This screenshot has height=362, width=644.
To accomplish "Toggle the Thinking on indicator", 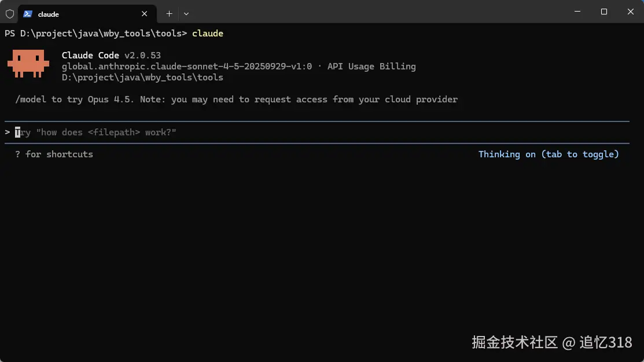I will (x=548, y=154).
